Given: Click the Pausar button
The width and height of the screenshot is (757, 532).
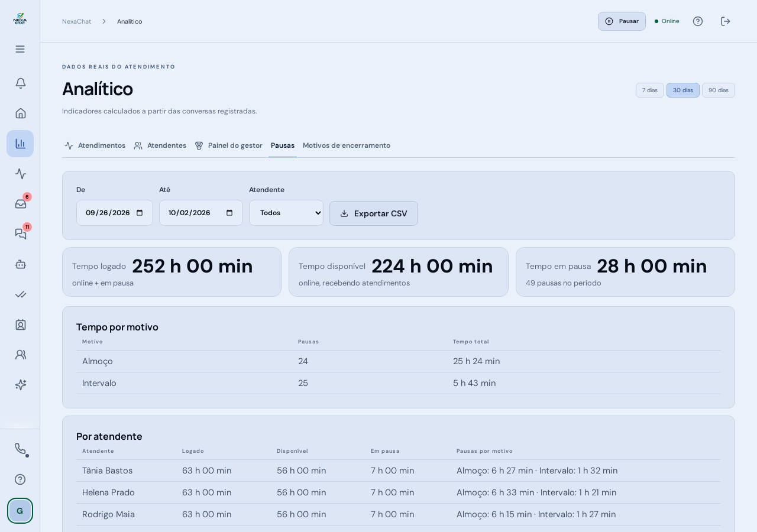Looking at the screenshot, I should tap(622, 21).
